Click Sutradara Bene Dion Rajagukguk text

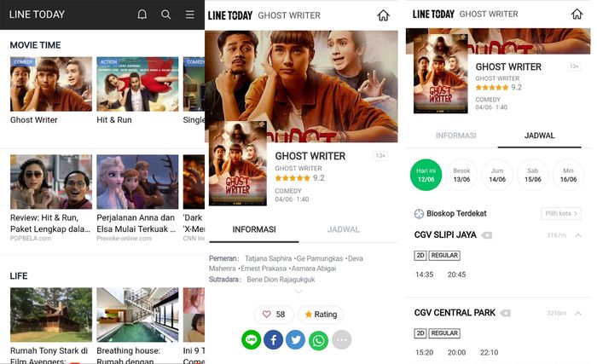coord(262,280)
